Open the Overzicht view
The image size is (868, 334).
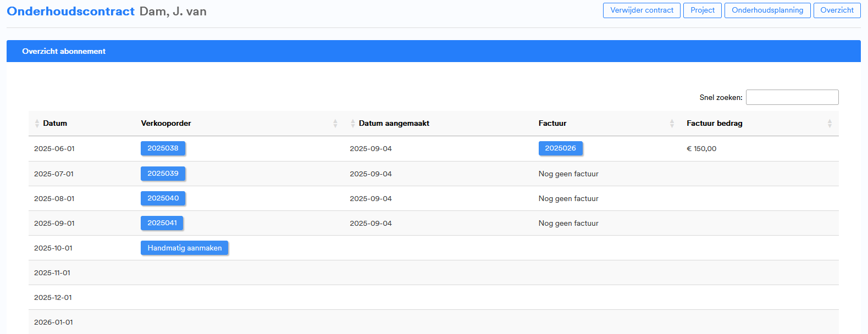837,10
